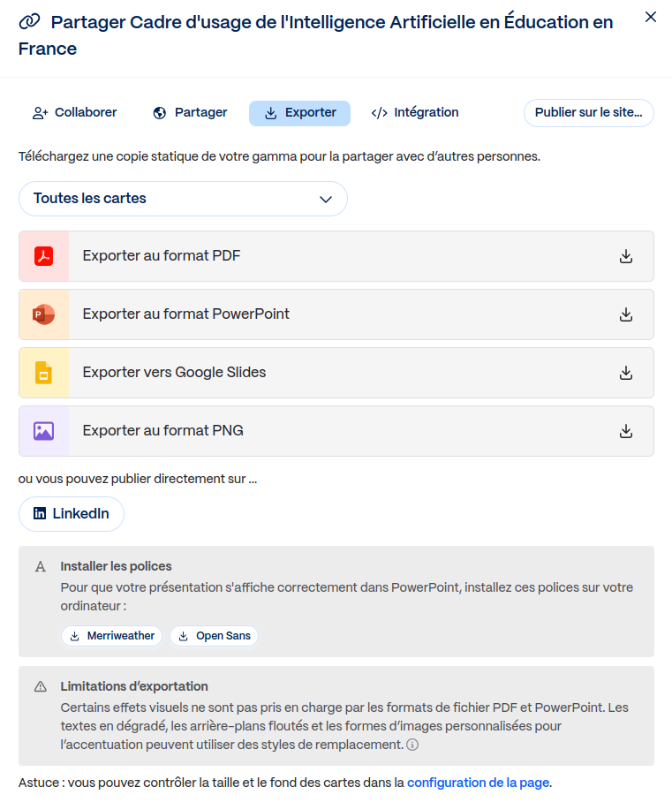Click download arrow for PowerPoint export
This screenshot has width=672, height=802.
(x=626, y=314)
